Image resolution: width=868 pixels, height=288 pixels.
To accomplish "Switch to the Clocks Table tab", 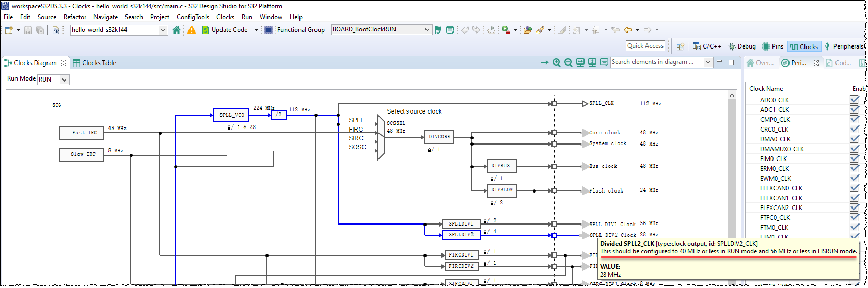I will [x=94, y=63].
